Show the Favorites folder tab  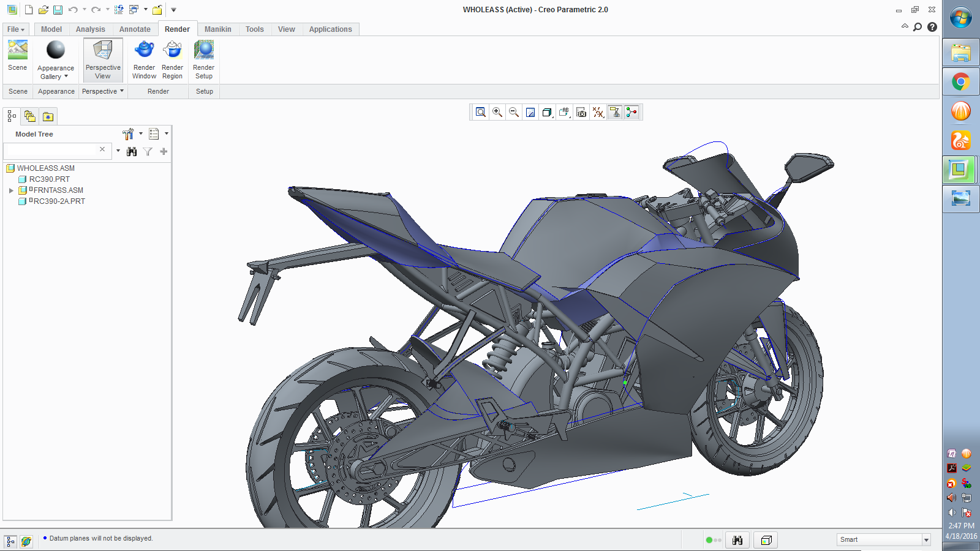tap(48, 116)
